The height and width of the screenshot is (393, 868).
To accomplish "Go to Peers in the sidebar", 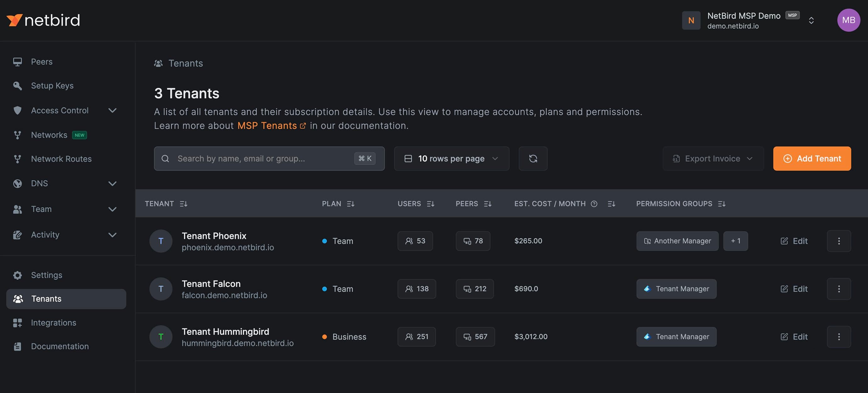I will [x=42, y=62].
